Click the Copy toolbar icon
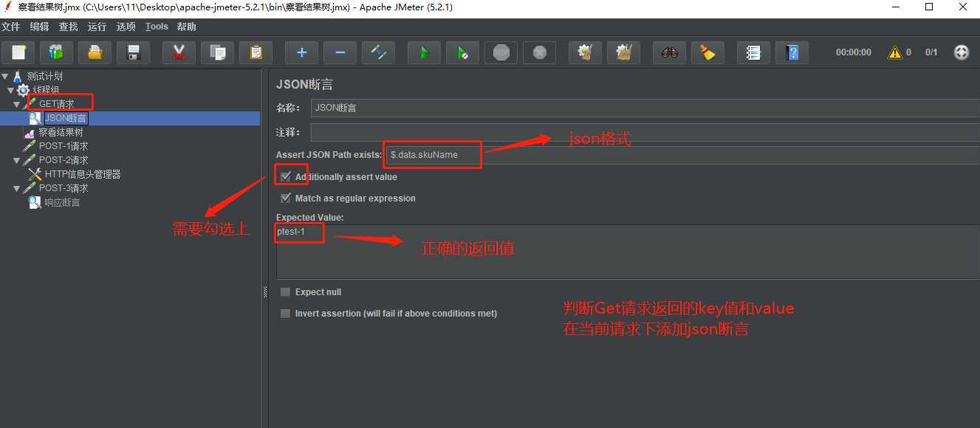 (217, 52)
